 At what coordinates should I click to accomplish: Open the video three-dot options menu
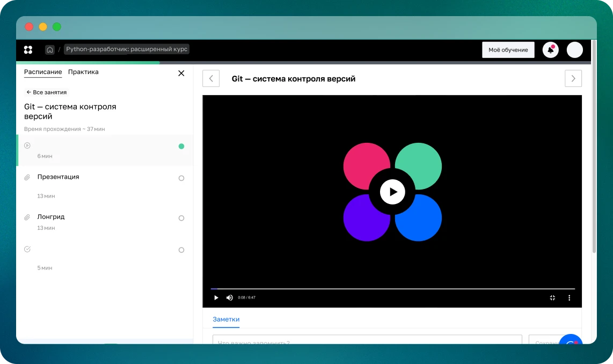click(570, 297)
